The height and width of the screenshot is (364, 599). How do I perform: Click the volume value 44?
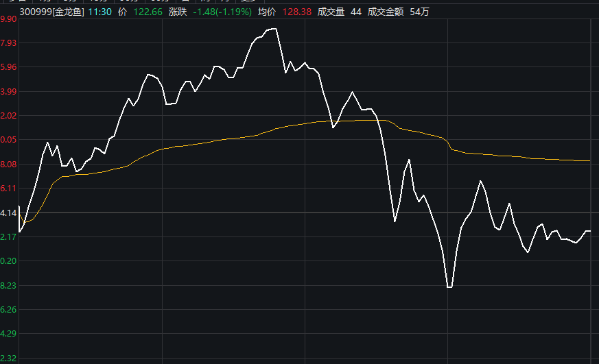[355, 12]
